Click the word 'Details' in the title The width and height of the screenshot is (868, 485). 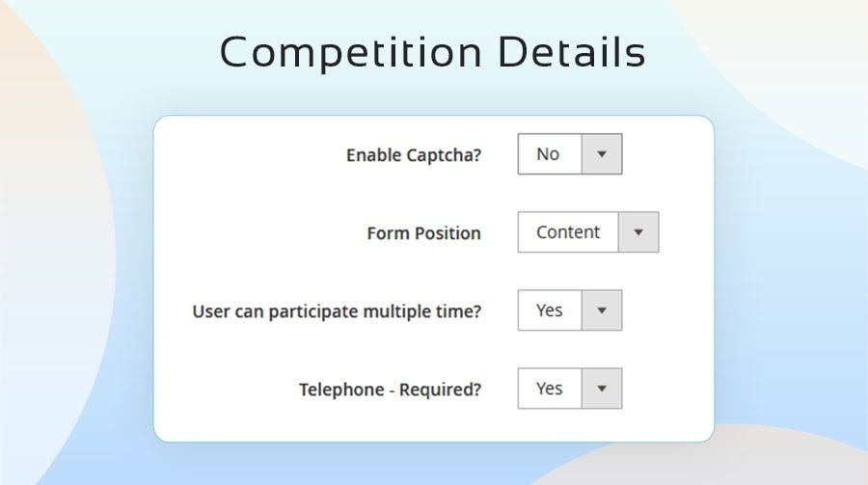pos(573,53)
